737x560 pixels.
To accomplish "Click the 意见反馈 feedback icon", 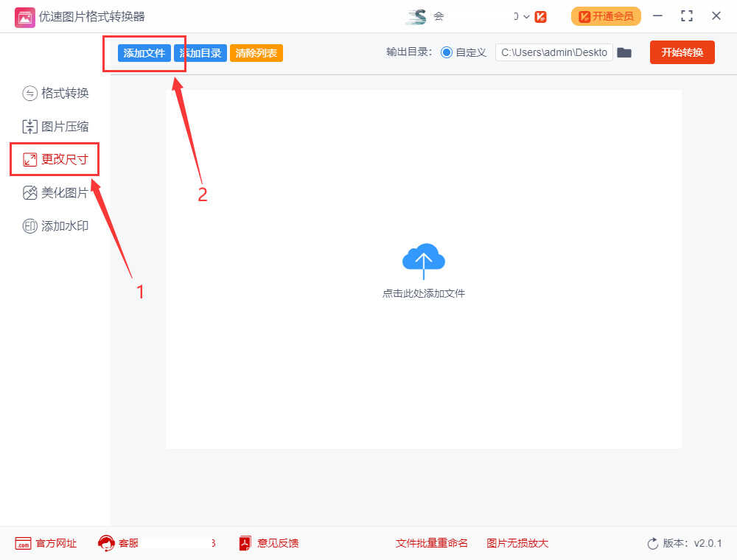I will pos(245,543).
